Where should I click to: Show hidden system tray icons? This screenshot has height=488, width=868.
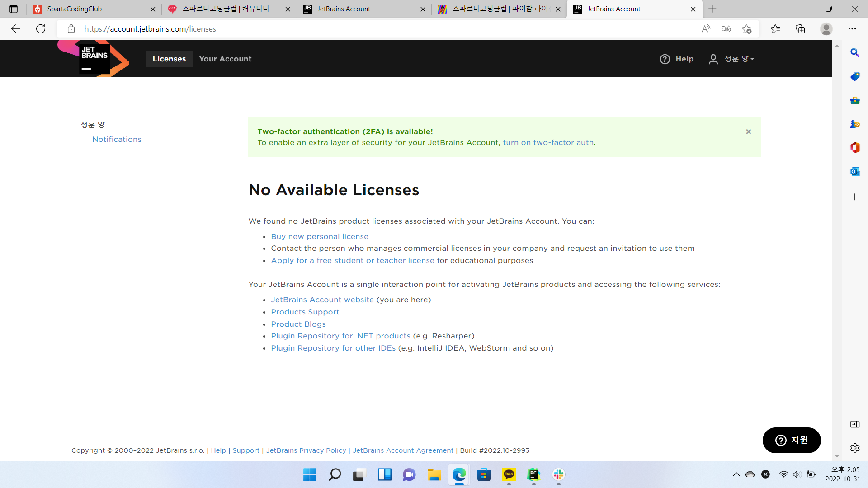tap(736, 474)
